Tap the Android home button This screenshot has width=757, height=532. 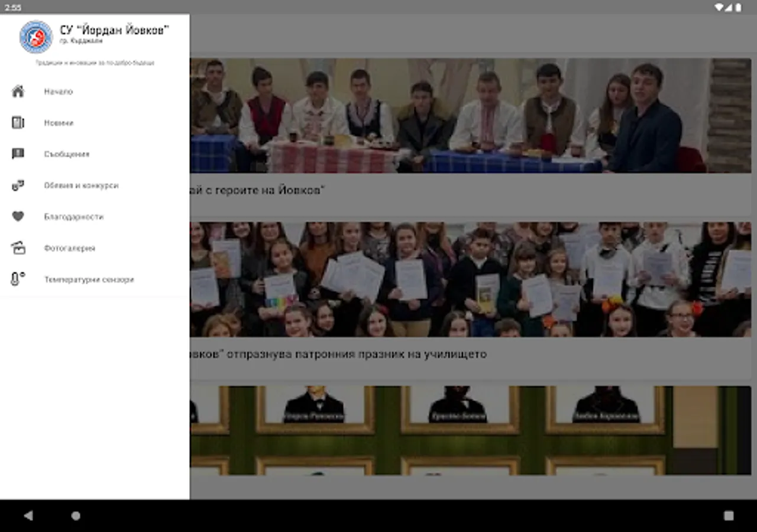click(76, 515)
